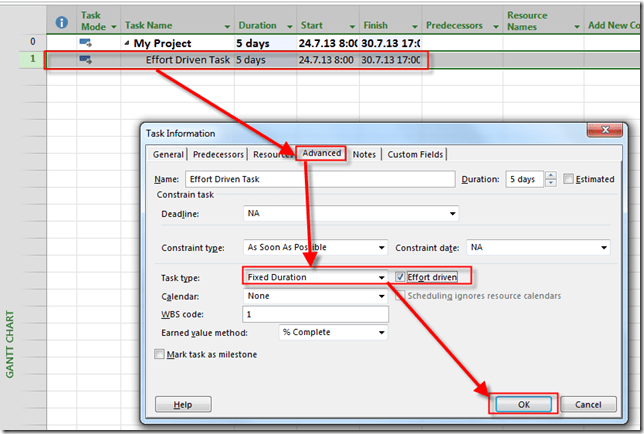Switch to the Advanced tab
This screenshot has width=644, height=434.
point(322,154)
